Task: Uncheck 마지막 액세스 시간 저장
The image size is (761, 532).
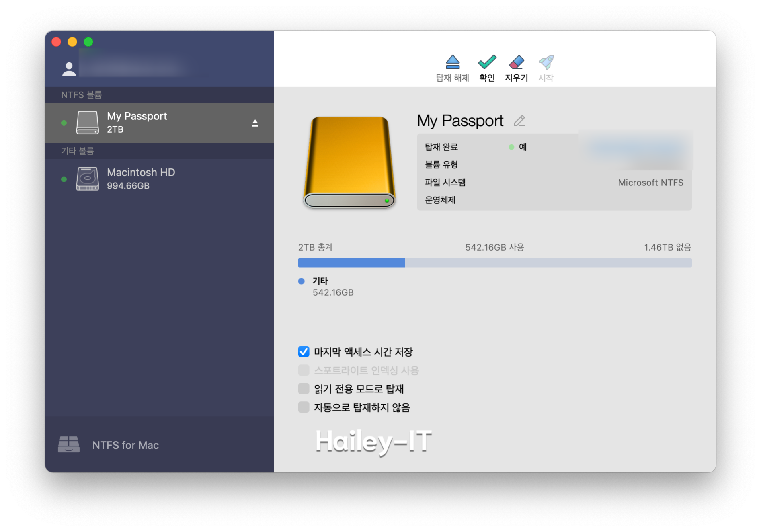Action: (304, 351)
